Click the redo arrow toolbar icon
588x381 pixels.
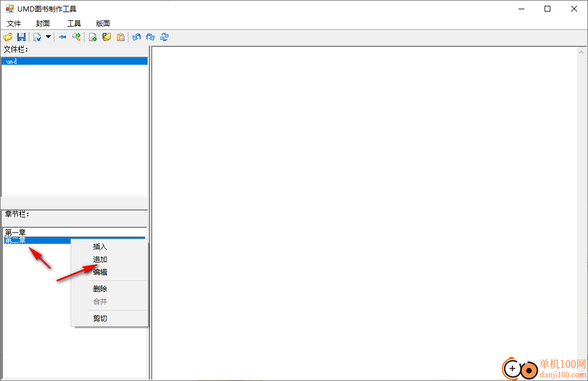150,37
